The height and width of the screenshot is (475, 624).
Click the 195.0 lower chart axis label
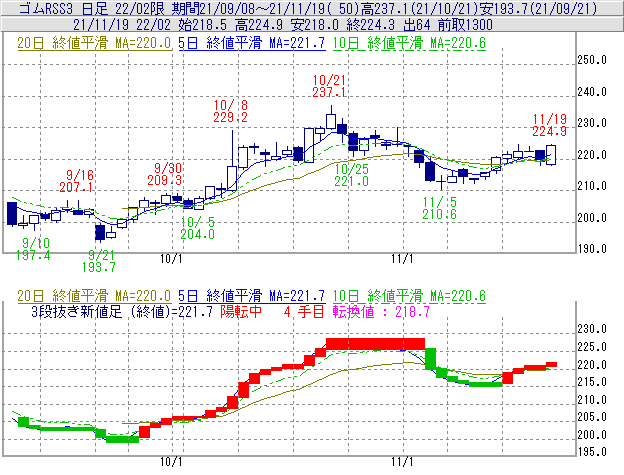[x=592, y=452]
